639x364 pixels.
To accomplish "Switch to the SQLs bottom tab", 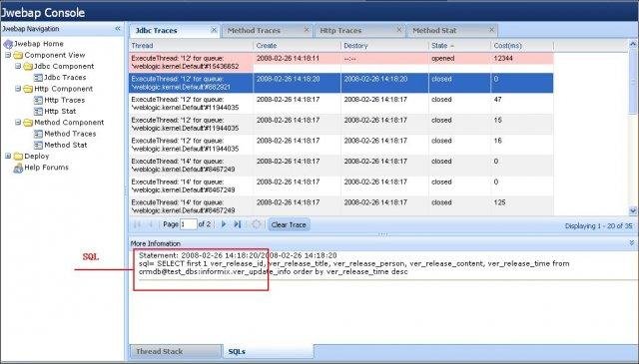I will point(269,351).
